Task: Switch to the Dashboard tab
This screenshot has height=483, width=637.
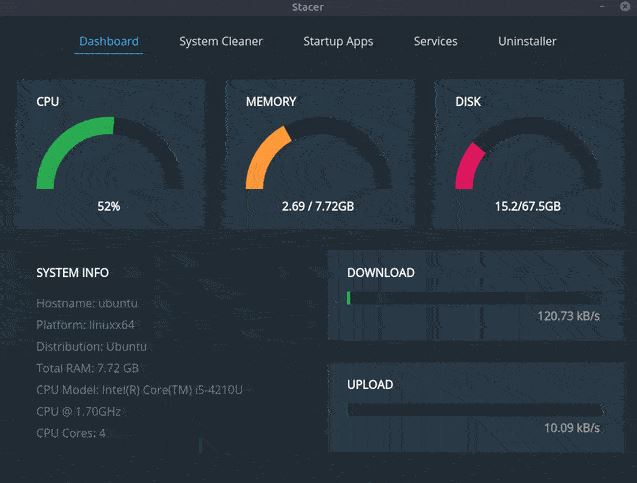Action: click(x=109, y=42)
